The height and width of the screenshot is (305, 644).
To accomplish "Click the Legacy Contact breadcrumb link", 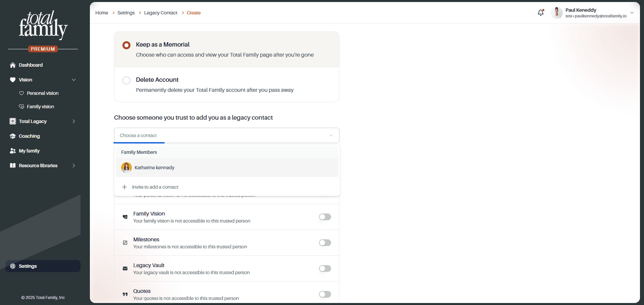I will point(161,13).
